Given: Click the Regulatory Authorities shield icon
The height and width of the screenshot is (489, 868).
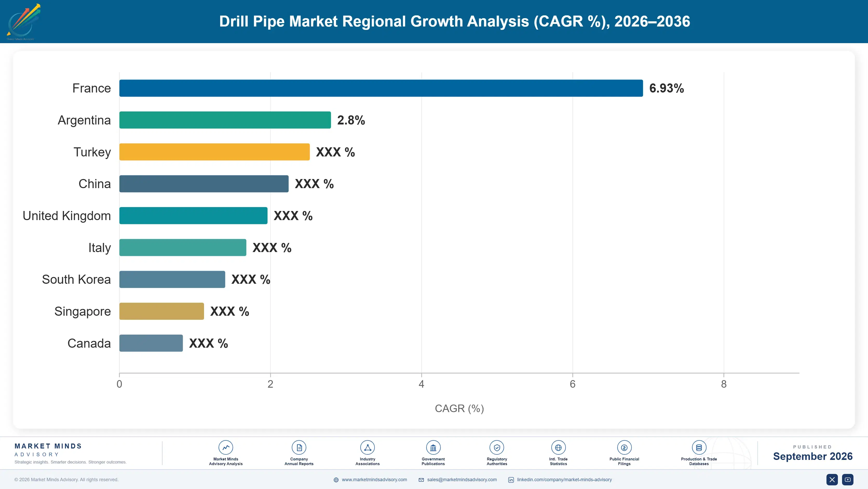Looking at the screenshot, I should [x=497, y=447].
